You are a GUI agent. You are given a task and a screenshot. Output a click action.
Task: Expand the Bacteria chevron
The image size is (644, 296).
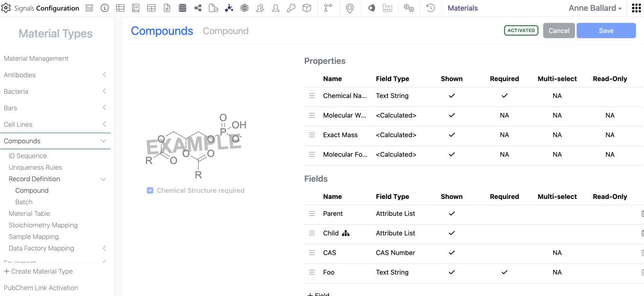(x=104, y=91)
